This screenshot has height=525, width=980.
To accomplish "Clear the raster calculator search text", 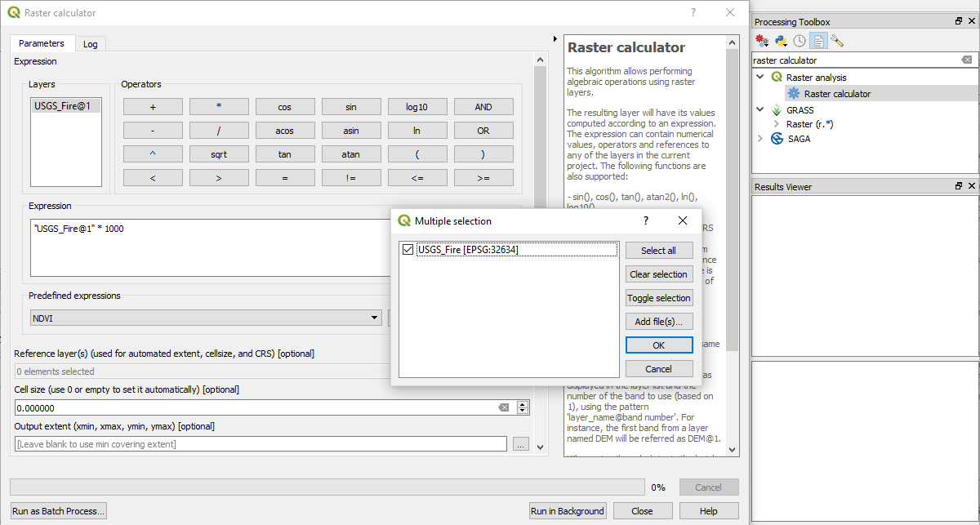I will [x=967, y=59].
